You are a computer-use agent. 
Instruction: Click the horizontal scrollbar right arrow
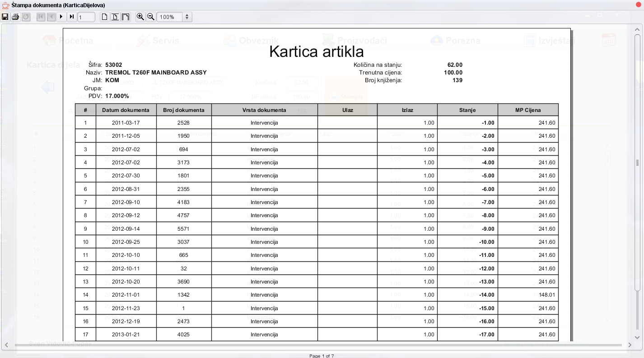point(630,345)
